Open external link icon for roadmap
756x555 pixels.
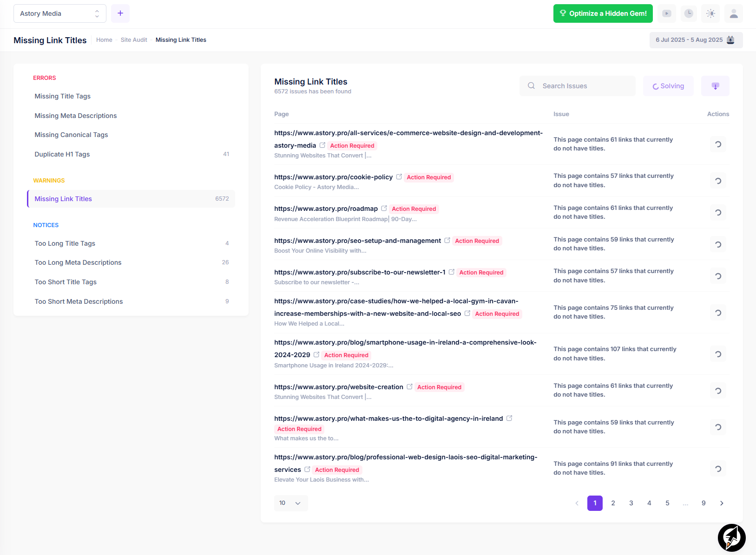(384, 209)
